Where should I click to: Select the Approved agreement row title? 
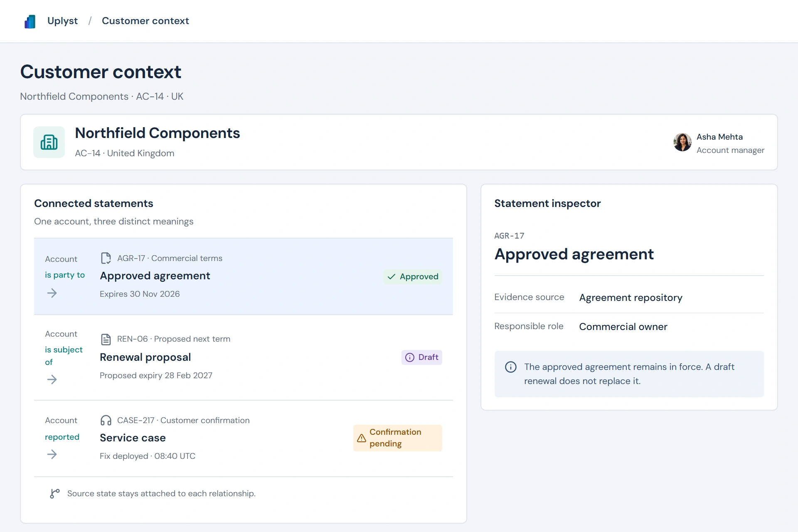tap(155, 276)
